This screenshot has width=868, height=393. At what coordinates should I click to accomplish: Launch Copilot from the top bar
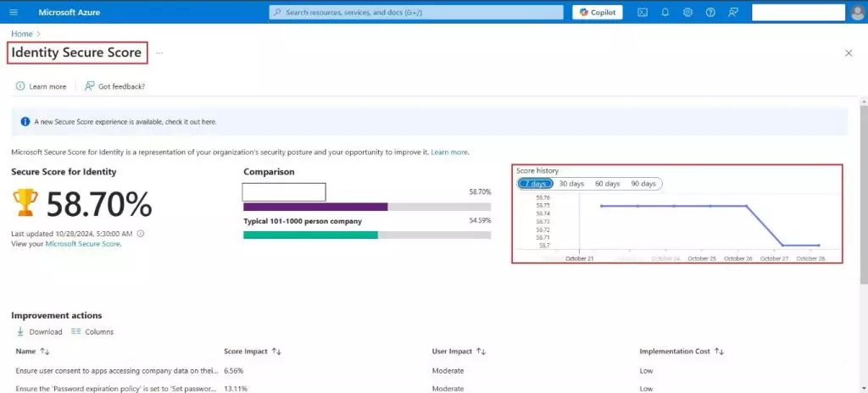(598, 12)
